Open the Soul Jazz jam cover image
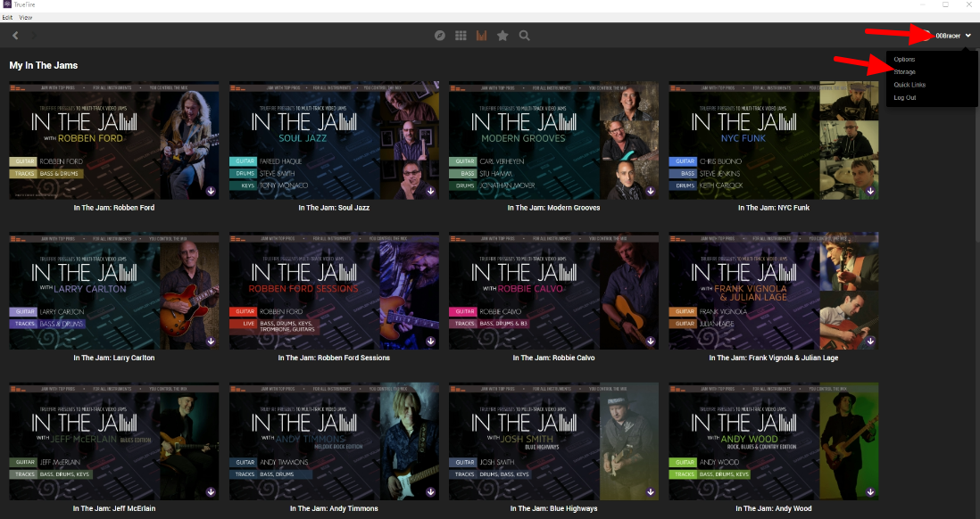 (335, 141)
